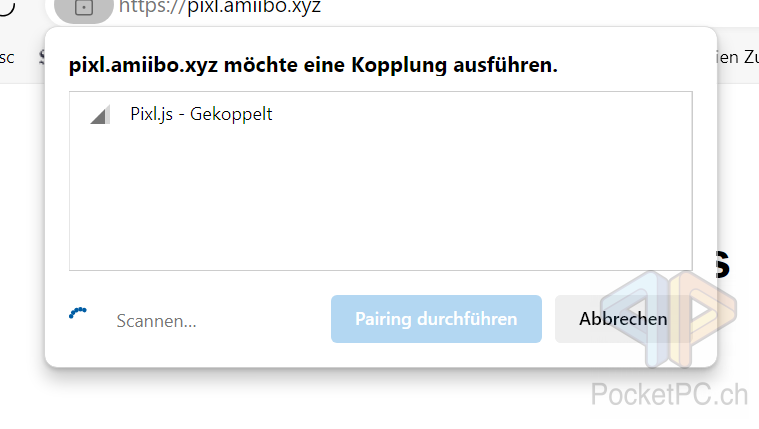The image size is (759, 429).
Task: Click the partially hidden bookmark icon left of the dialog
Action: point(42,58)
